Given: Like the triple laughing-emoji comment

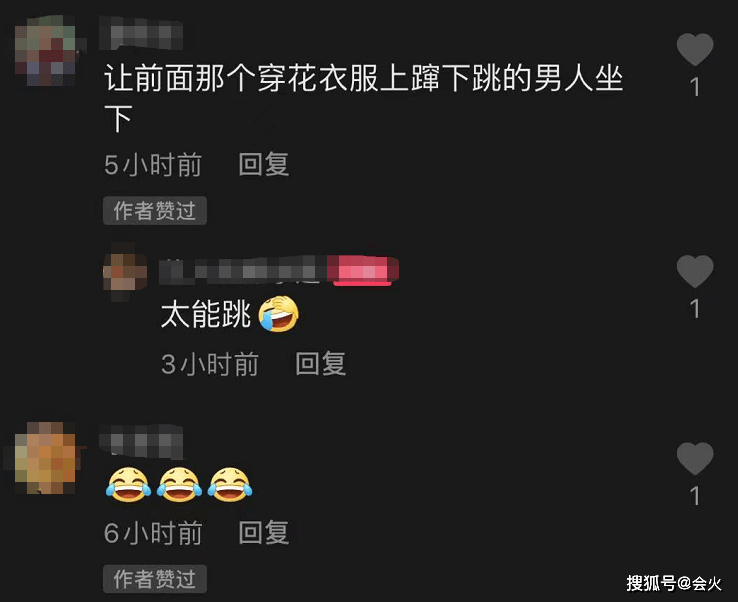Looking at the screenshot, I should point(695,458).
